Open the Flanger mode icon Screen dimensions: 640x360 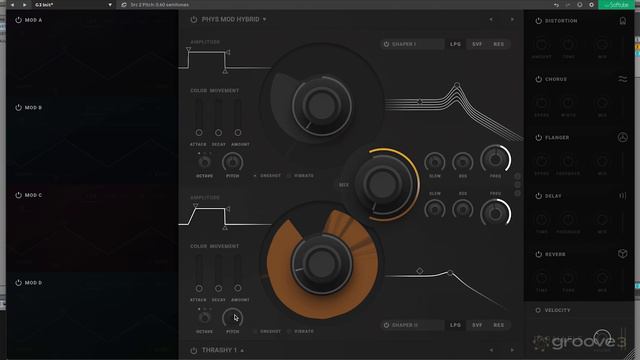622,137
